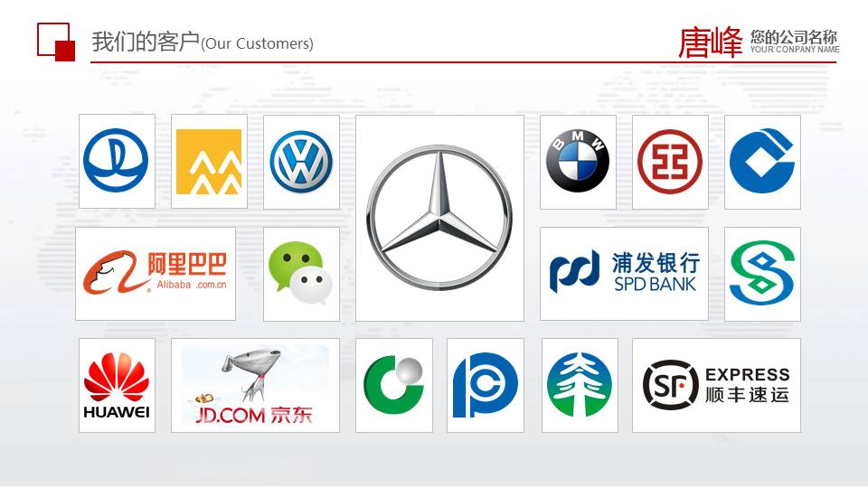Select the green tree Evergrande style logo
The image size is (868, 488).
coord(580,385)
